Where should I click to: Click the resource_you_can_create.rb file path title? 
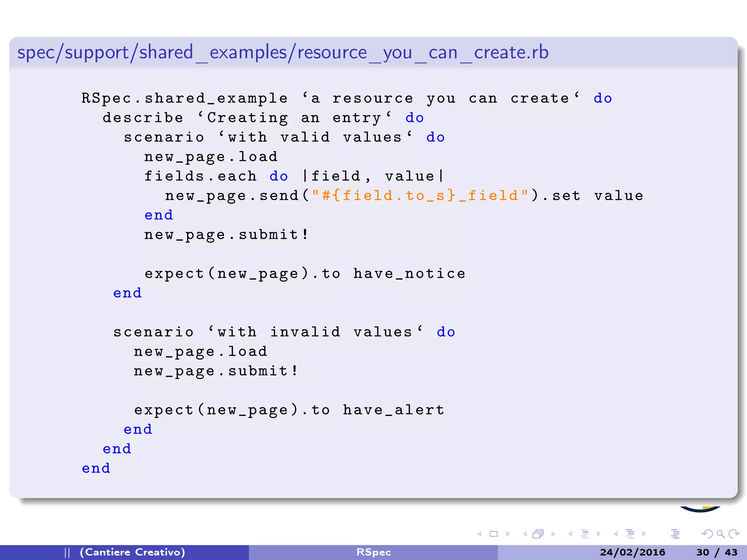point(283,52)
